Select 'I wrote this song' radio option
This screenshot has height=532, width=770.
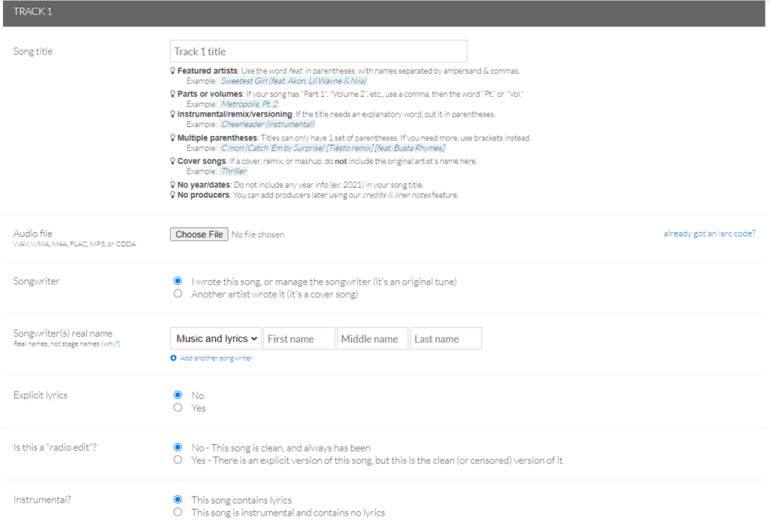(x=178, y=281)
